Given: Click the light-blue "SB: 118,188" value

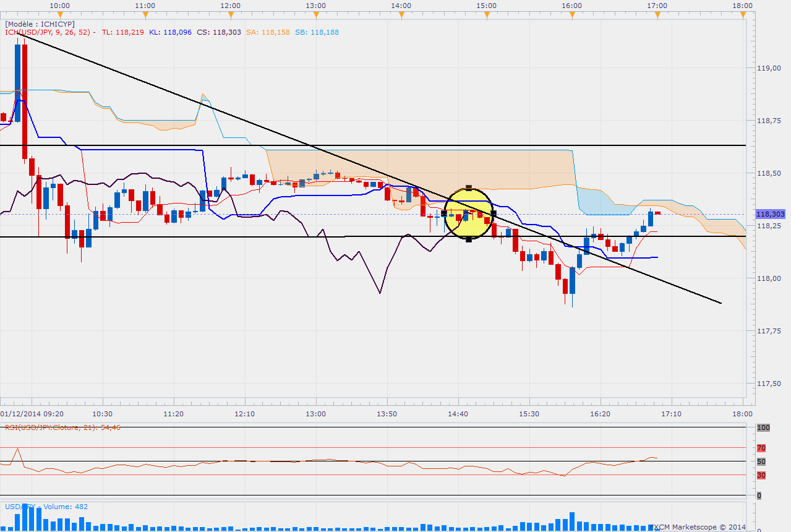Looking at the screenshot, I should click(x=317, y=32).
